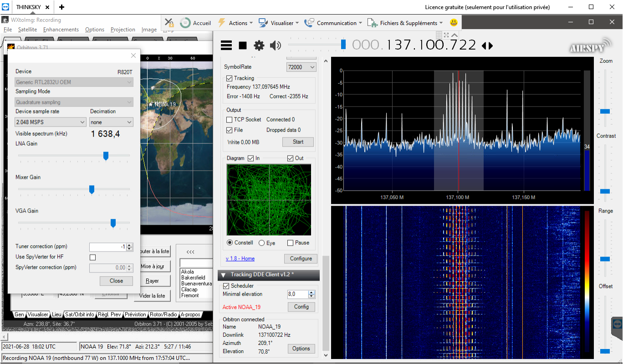Click the grid icon on TeamViewer toolbar edge
Image resolution: width=623 pixels, height=364 pixels.
point(439,35)
